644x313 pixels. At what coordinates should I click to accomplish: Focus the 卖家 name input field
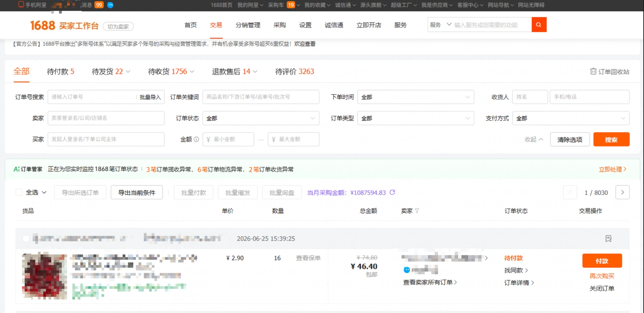[x=106, y=118]
